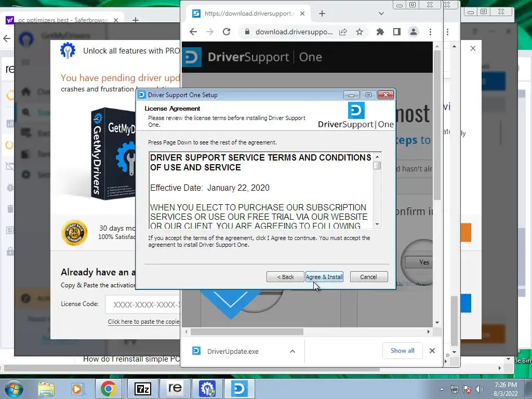Switch to Chrome in the taskbar

pyautogui.click(x=108, y=389)
